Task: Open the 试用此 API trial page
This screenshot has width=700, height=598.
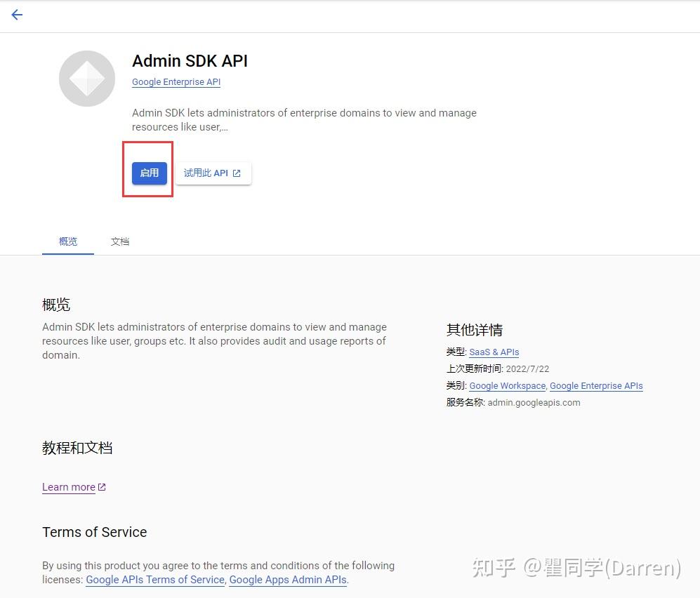Action: click(209, 173)
